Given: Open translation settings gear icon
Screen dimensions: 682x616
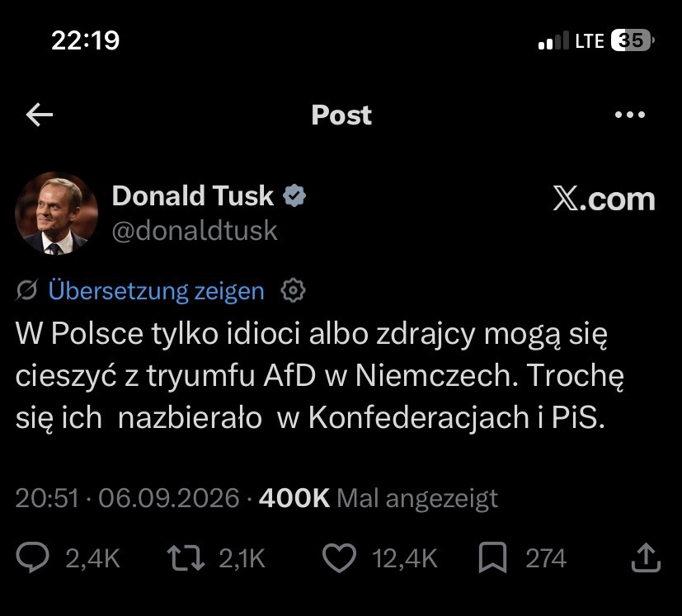Looking at the screenshot, I should click(293, 290).
